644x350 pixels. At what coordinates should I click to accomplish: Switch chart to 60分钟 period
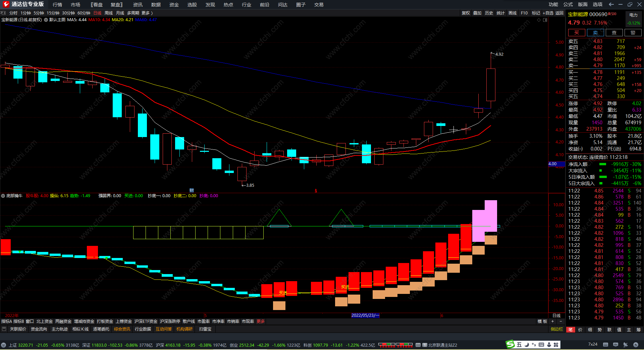(x=84, y=13)
